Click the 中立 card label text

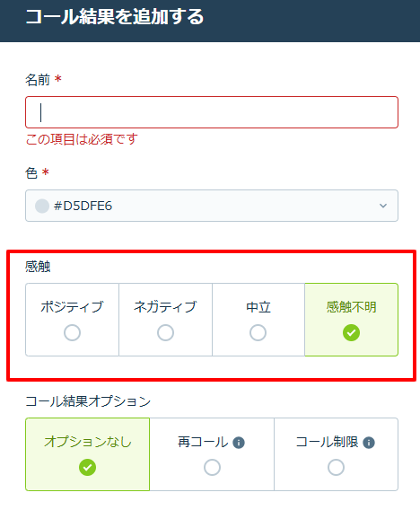coord(258,307)
